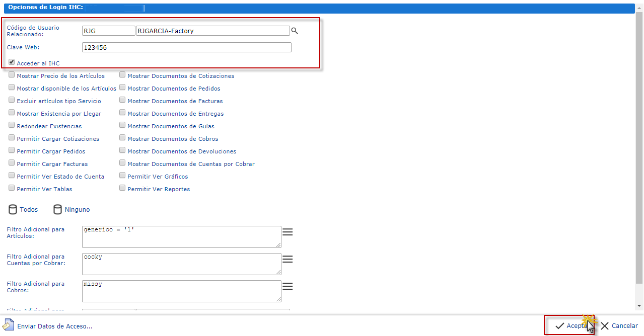This screenshot has width=644, height=336.
Task: Enable Permitir Ver Reportes
Action: (x=122, y=188)
